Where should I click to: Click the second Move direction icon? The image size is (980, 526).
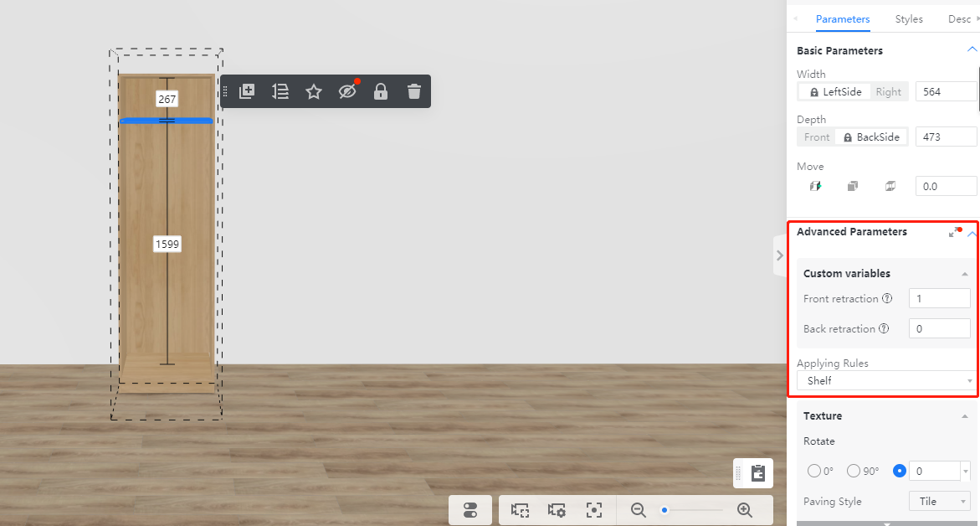(x=853, y=186)
